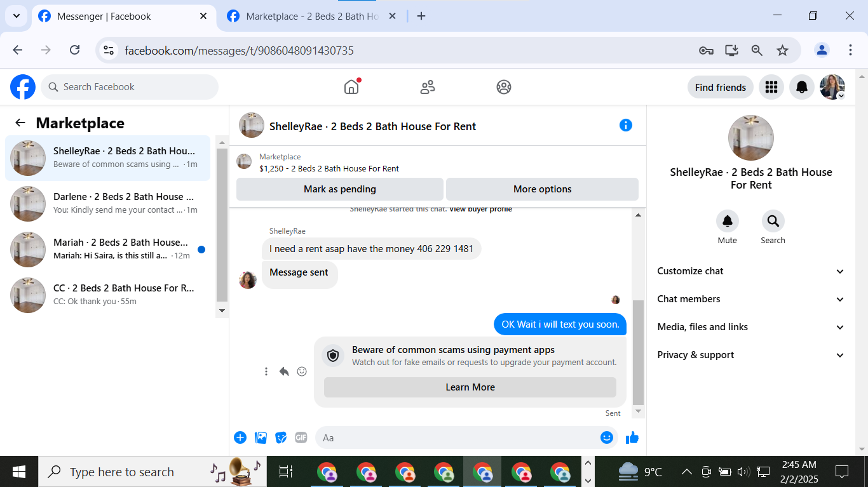Open the Groups icon in top navigation
The width and height of the screenshot is (868, 487).
(x=504, y=87)
